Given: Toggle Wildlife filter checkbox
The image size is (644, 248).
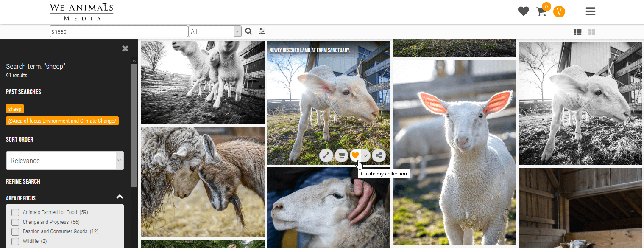Looking at the screenshot, I should [x=15, y=241].
